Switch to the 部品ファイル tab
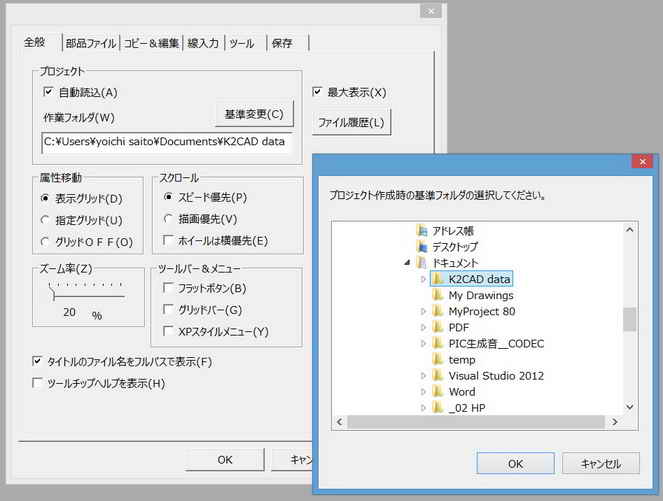Image resolution: width=663 pixels, height=501 pixels. 91,43
